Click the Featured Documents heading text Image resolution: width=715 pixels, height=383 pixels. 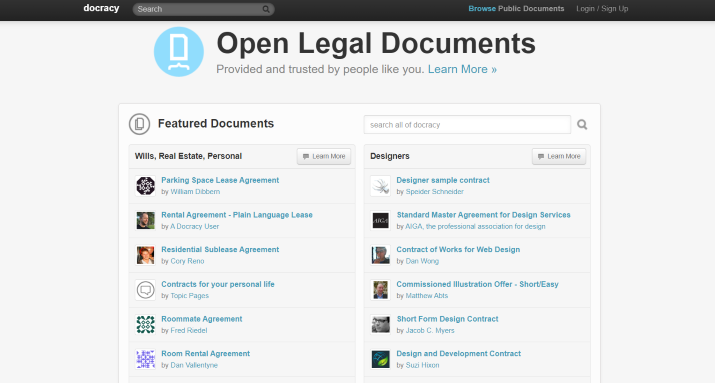216,124
